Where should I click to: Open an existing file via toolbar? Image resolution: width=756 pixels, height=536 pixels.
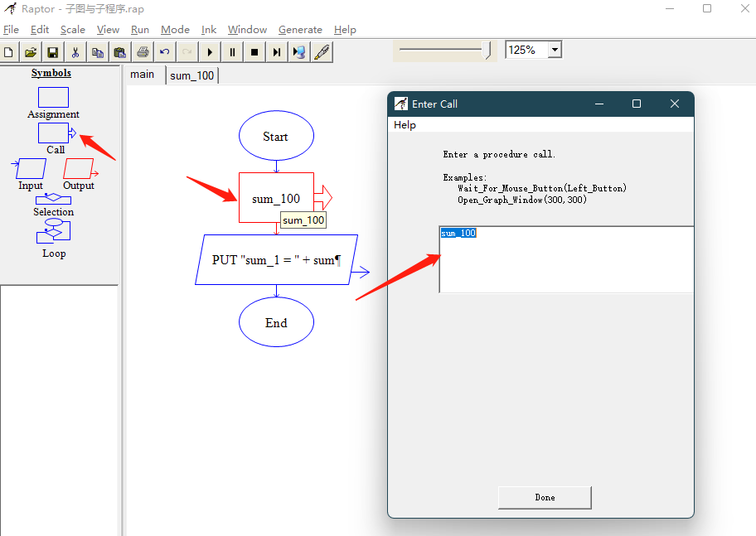[31, 52]
